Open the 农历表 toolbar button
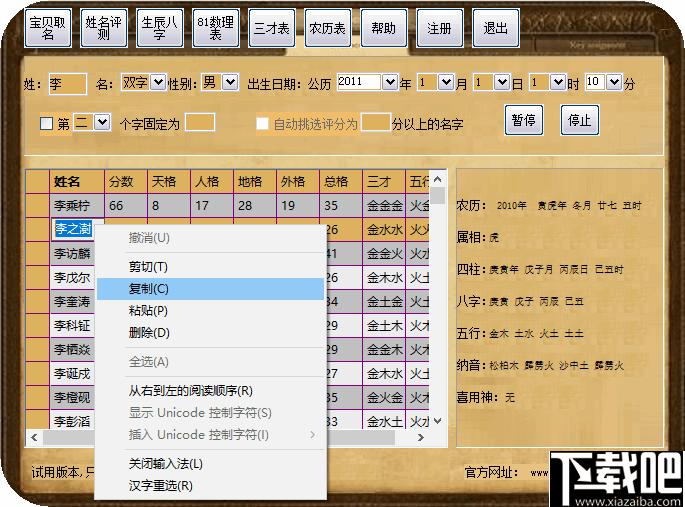 (326, 29)
